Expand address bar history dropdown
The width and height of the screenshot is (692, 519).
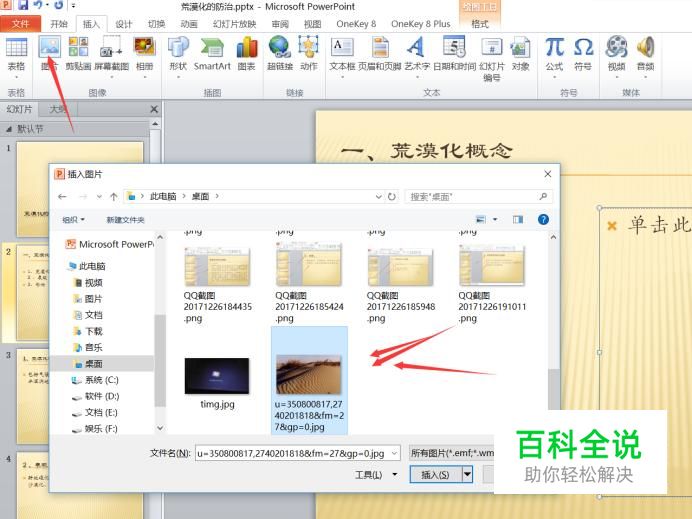tap(378, 196)
